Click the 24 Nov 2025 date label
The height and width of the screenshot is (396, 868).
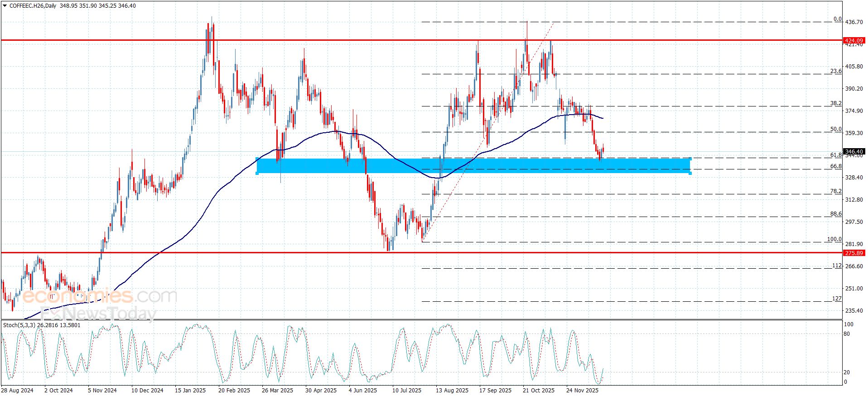[x=583, y=391]
